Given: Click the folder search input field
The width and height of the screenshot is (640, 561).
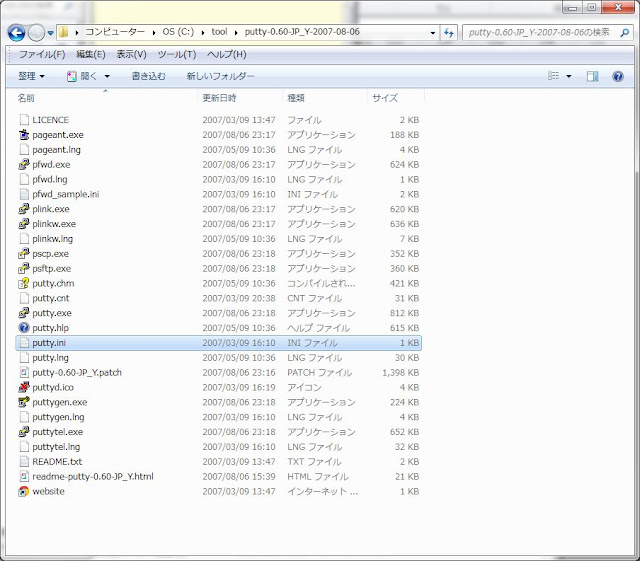Looking at the screenshot, I should point(539,33).
